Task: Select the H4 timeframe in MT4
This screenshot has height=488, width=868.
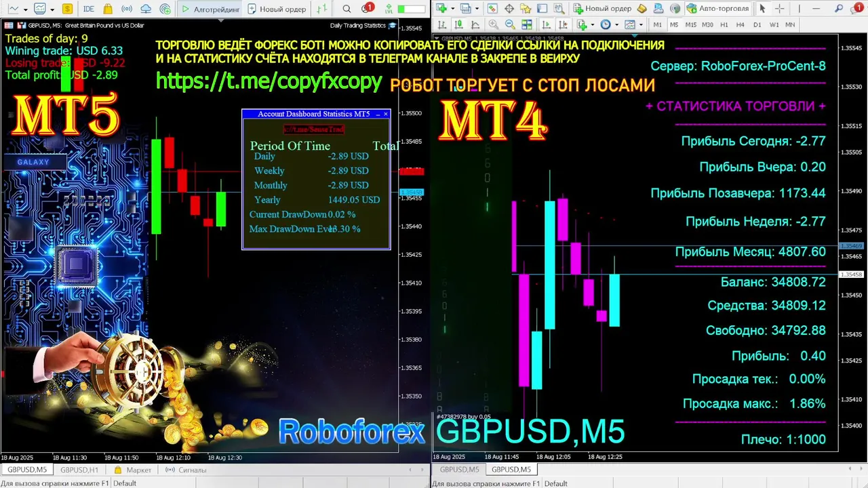Action: tap(741, 24)
